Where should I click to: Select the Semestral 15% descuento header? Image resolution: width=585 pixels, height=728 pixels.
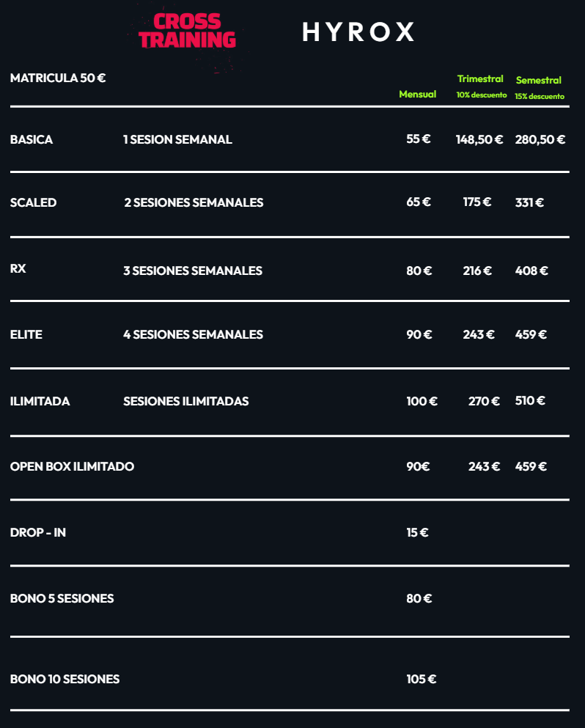(539, 88)
